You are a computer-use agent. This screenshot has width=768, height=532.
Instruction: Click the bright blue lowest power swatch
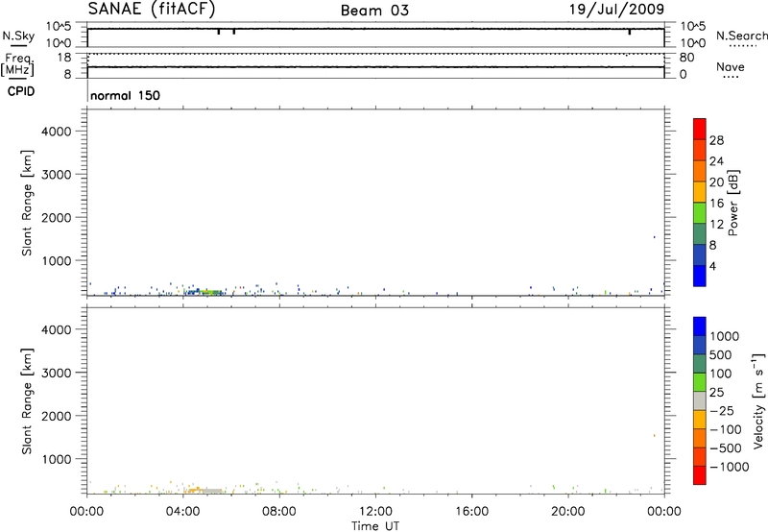coord(700,276)
